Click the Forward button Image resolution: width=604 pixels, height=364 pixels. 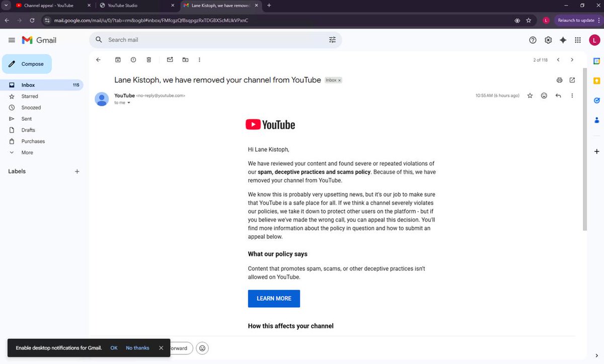[x=181, y=348]
